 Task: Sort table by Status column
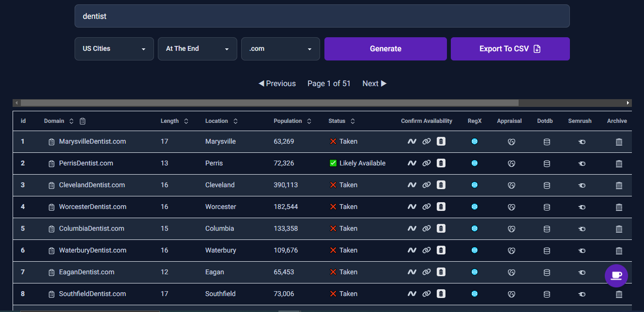click(x=353, y=121)
